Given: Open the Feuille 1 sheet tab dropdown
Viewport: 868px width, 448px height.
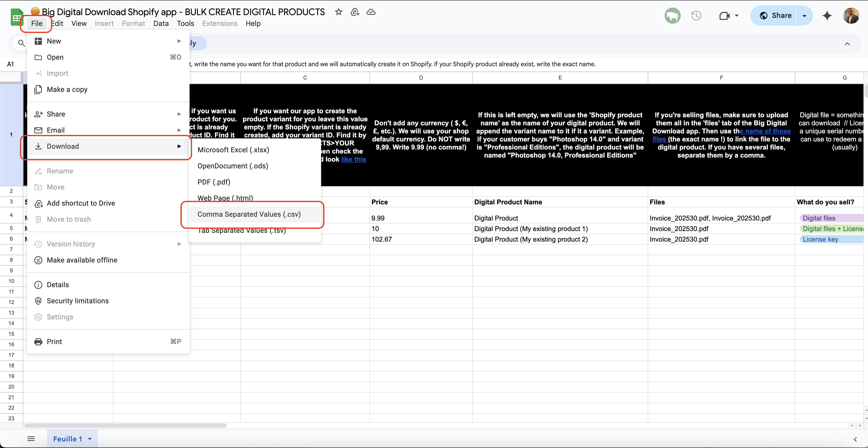Looking at the screenshot, I should (x=90, y=439).
